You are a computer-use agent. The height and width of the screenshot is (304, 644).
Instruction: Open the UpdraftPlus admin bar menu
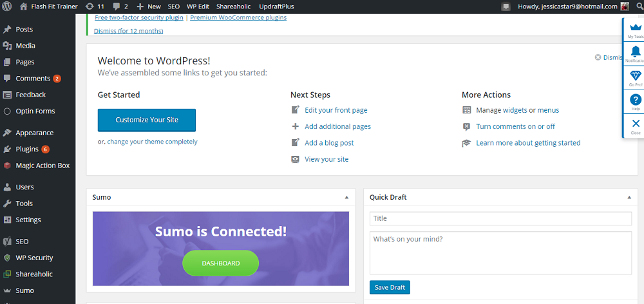coord(276,6)
